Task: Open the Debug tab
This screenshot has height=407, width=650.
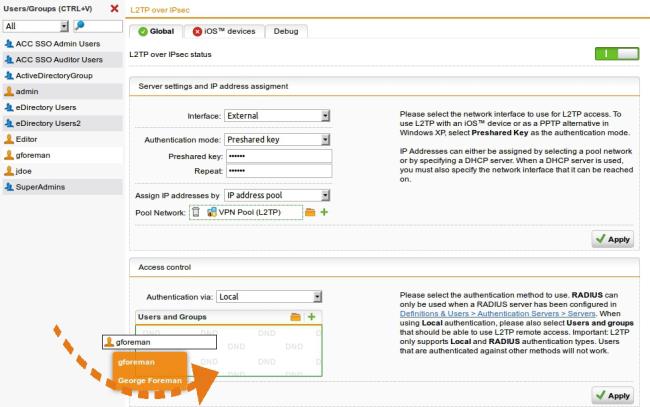Action: (x=285, y=32)
